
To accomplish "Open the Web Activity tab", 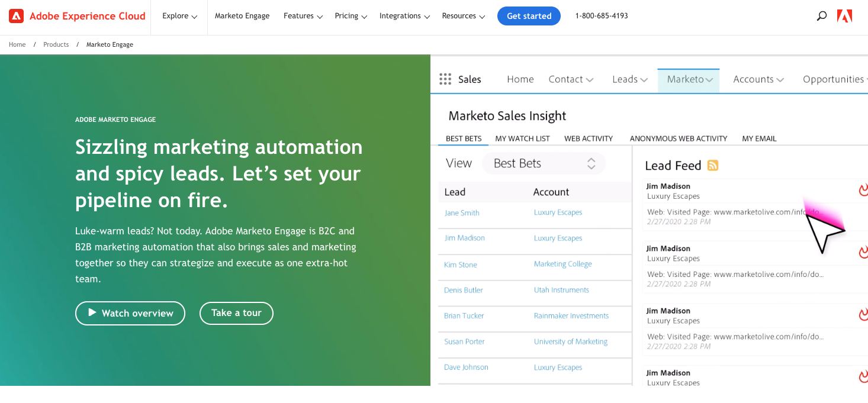I will [589, 138].
